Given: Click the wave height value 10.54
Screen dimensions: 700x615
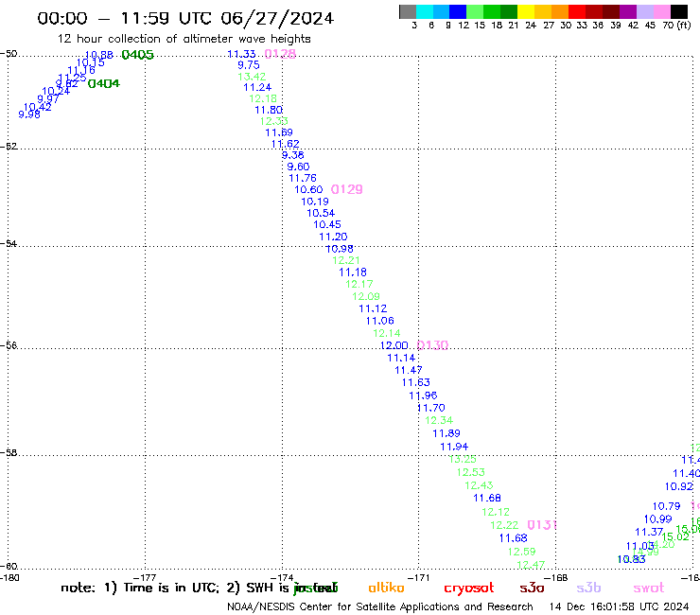Looking at the screenshot, I should point(321,213).
